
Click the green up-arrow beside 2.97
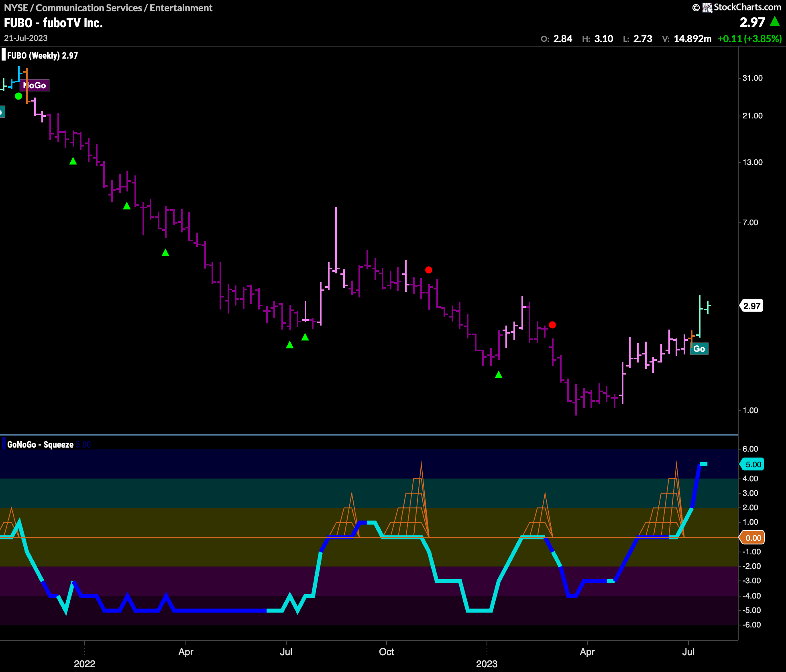point(775,22)
